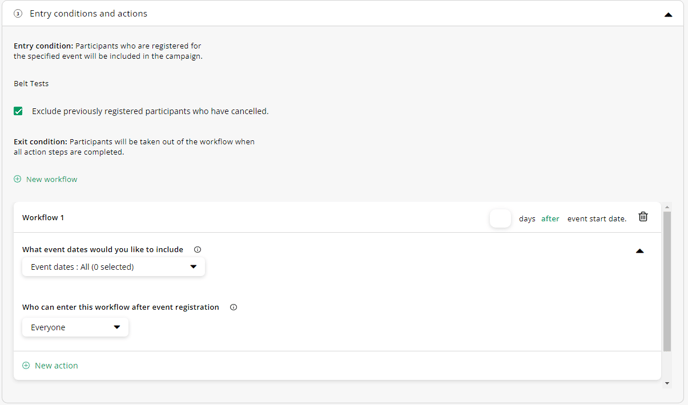Click scrollbar up arrow
Image resolution: width=688 pixels, height=405 pixels.
667,207
